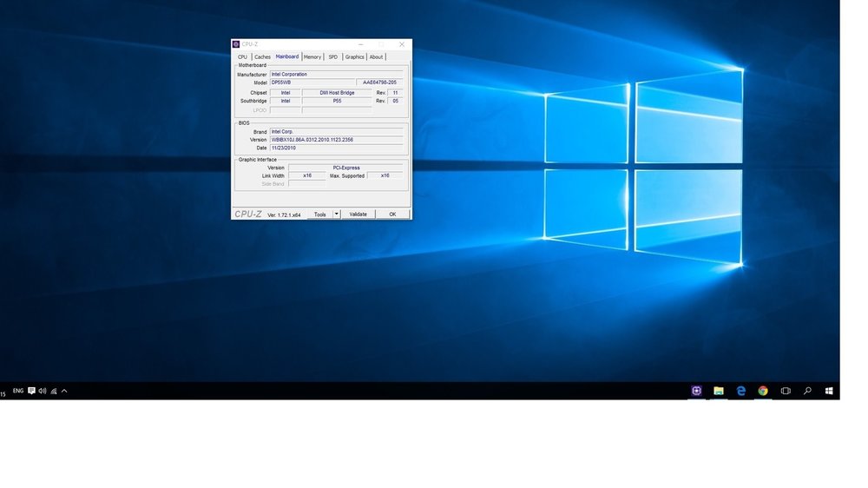
Task: Click the Validate button
Action: (358, 214)
